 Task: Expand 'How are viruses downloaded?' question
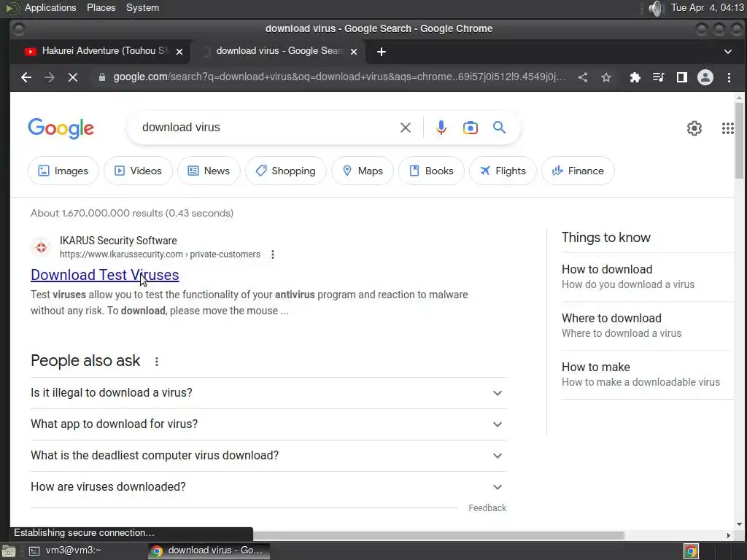pyautogui.click(x=268, y=486)
